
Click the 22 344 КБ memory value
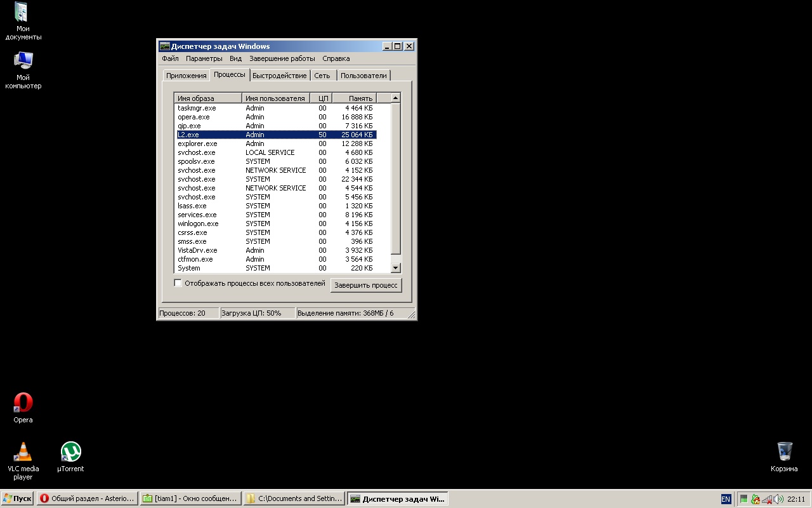357,179
